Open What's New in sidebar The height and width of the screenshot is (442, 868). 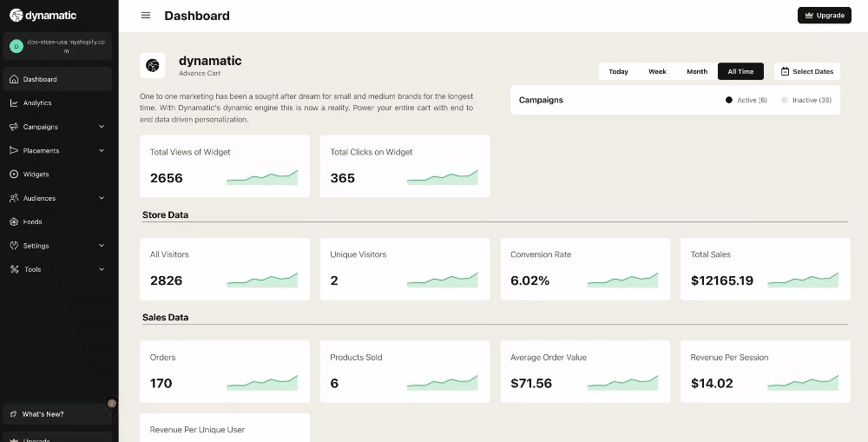pos(43,414)
